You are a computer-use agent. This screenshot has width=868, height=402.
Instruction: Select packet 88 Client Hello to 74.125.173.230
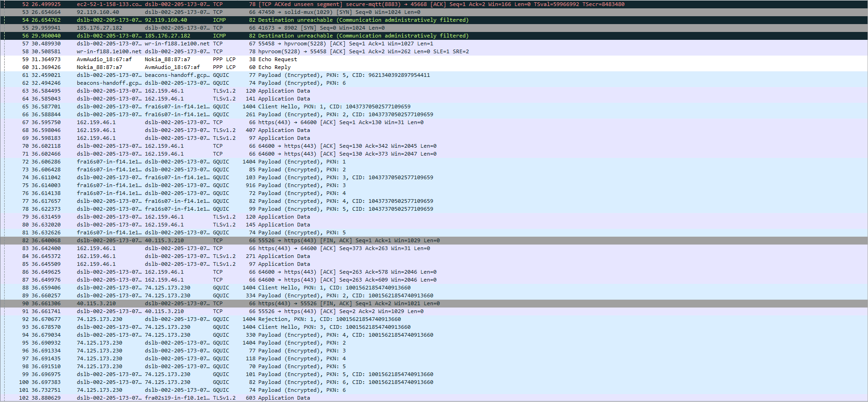tap(434, 288)
